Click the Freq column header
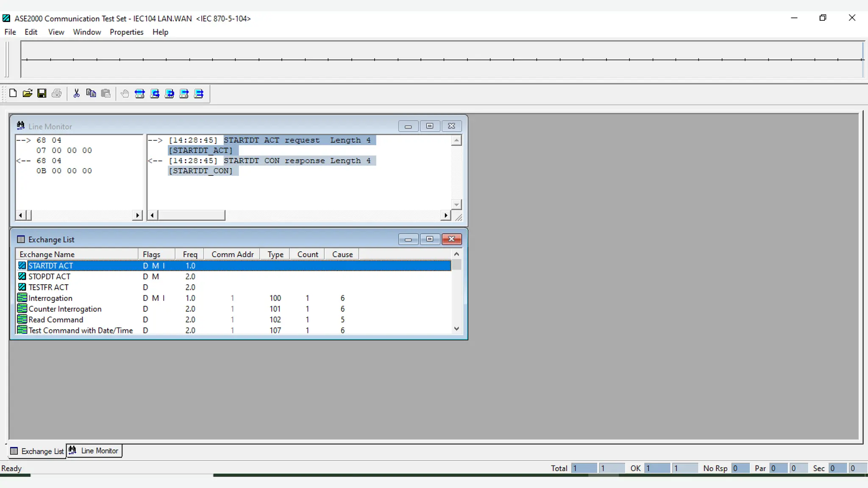 point(189,254)
